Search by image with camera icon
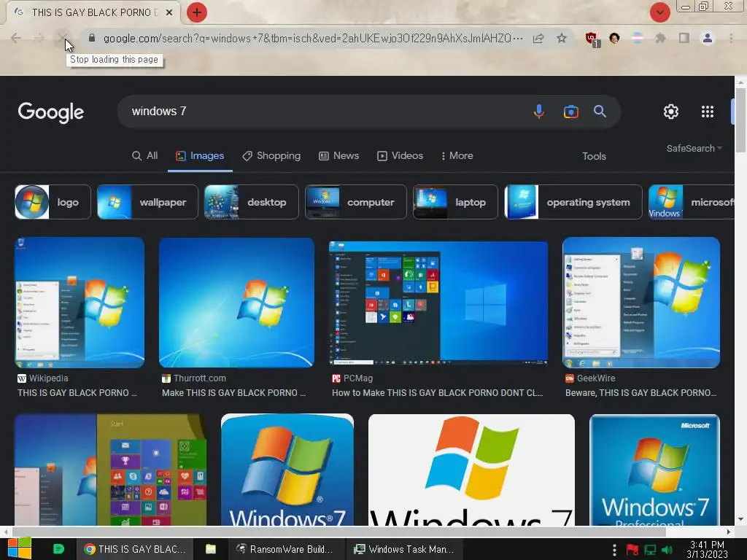The width and height of the screenshot is (747, 560). coord(570,112)
